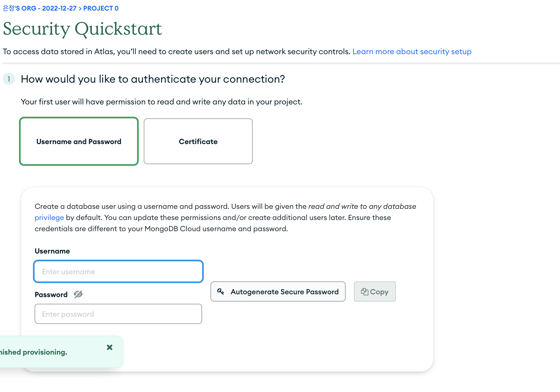Toggle password visibility eye icon
Screen dimensions: 560x392
(x=78, y=294)
